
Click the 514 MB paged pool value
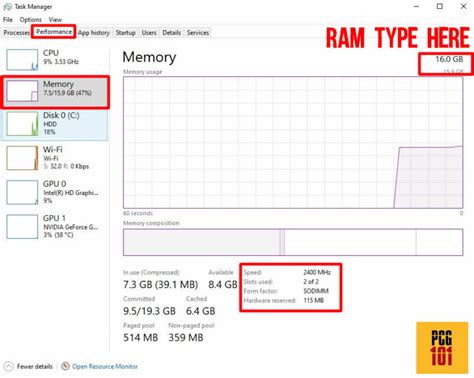point(140,338)
